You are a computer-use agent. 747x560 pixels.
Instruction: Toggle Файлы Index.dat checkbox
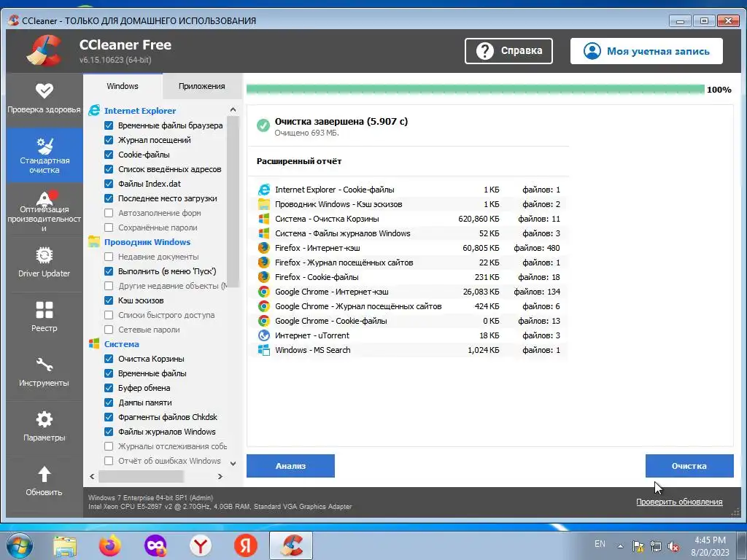(x=109, y=184)
